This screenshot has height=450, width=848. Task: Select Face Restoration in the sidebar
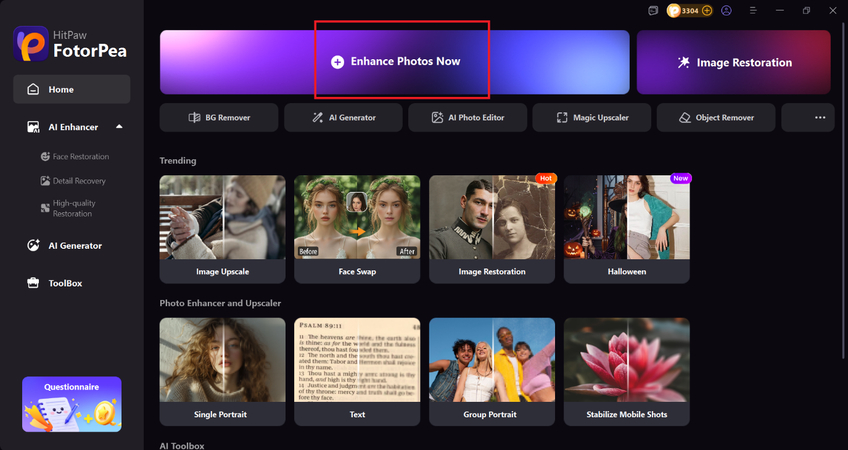pyautogui.click(x=75, y=156)
